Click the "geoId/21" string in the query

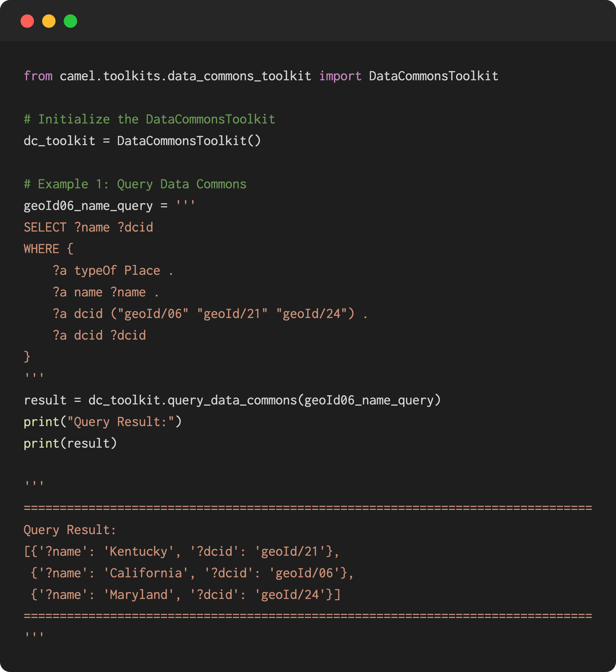click(232, 314)
